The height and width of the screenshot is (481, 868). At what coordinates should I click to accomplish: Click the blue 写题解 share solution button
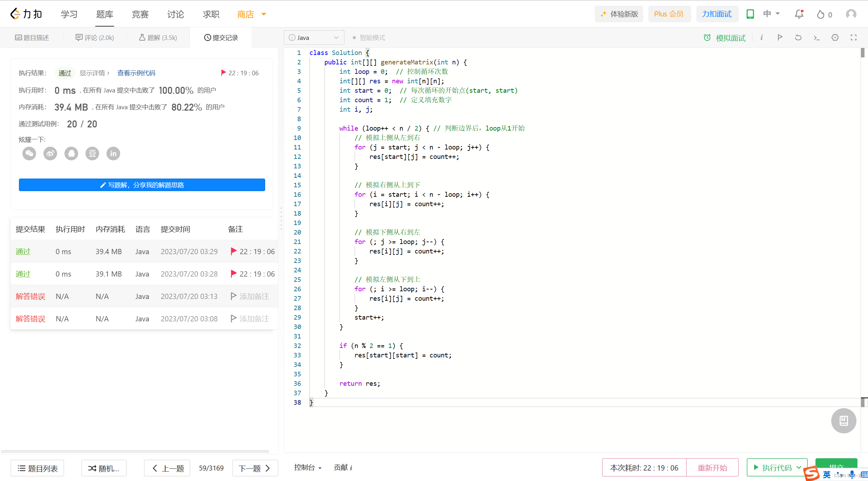tap(142, 185)
